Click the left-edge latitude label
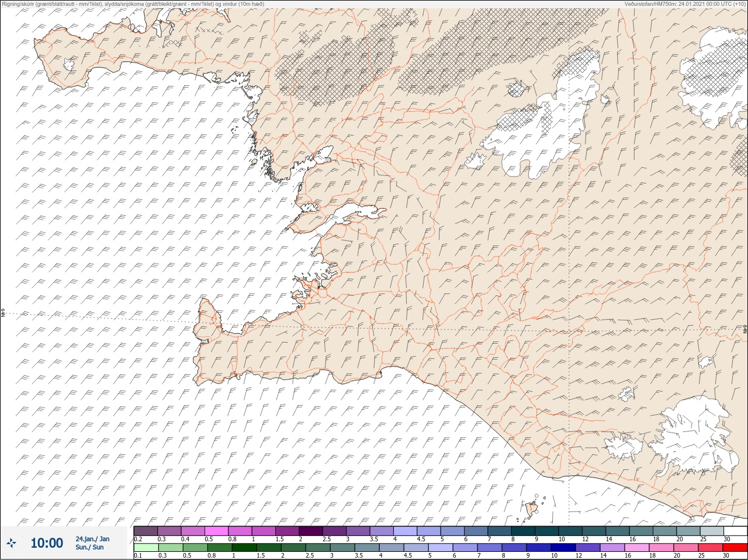 (3, 313)
